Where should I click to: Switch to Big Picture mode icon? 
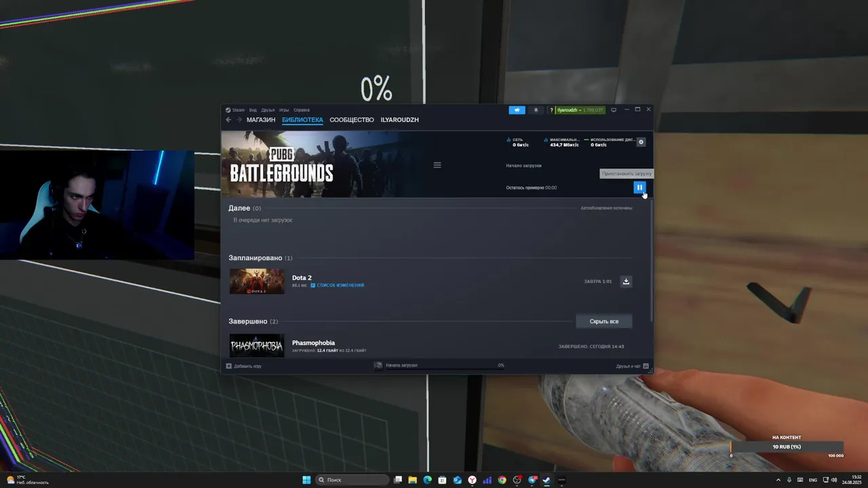pyautogui.click(x=614, y=110)
